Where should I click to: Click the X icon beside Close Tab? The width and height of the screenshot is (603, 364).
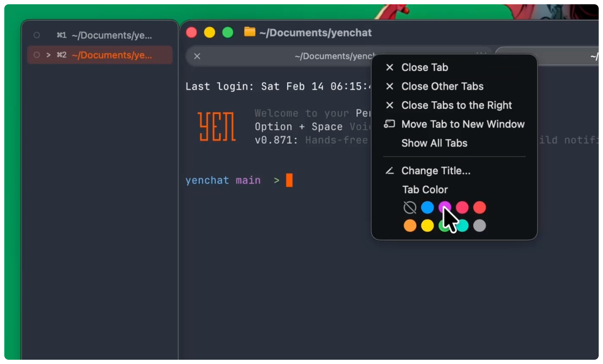tap(389, 67)
